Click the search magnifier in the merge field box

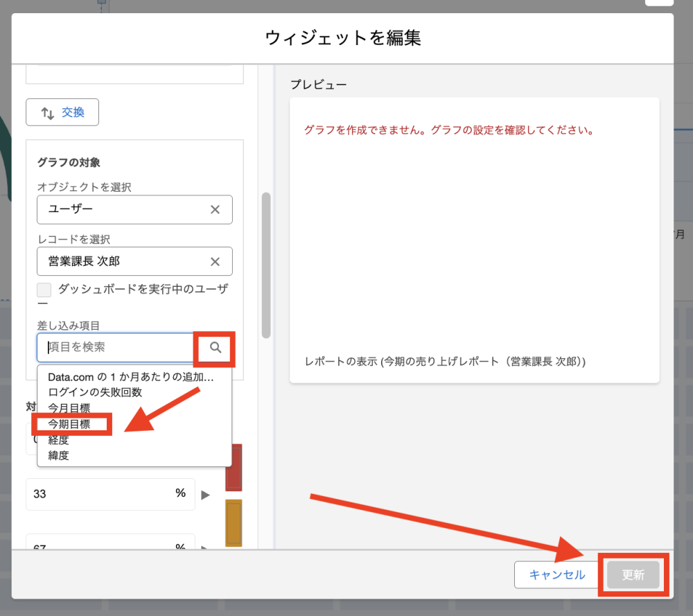216,348
